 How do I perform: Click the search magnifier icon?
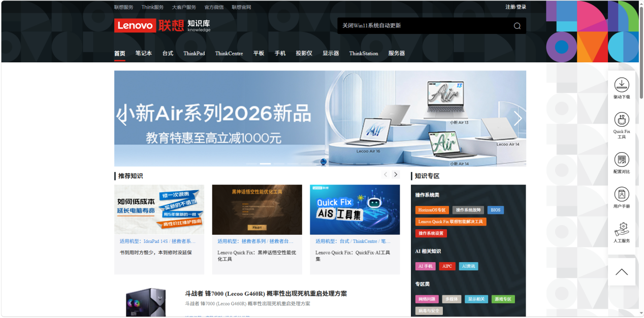[517, 26]
